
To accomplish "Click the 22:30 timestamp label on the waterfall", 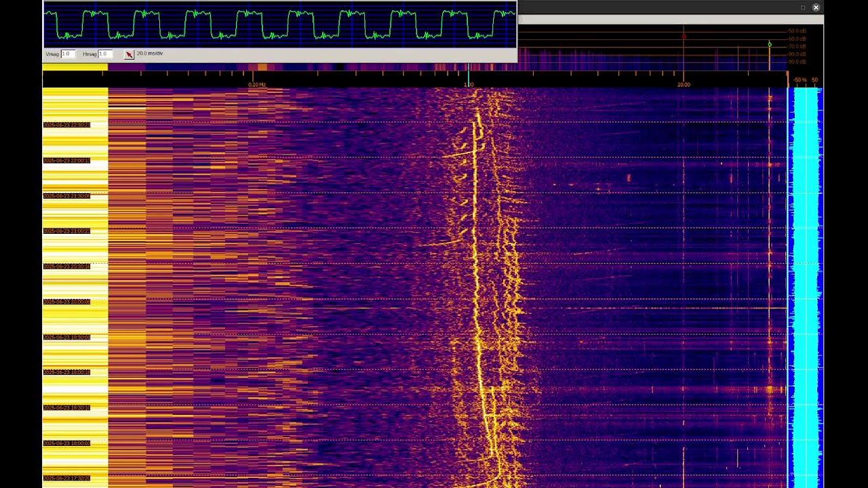I will click(x=66, y=125).
